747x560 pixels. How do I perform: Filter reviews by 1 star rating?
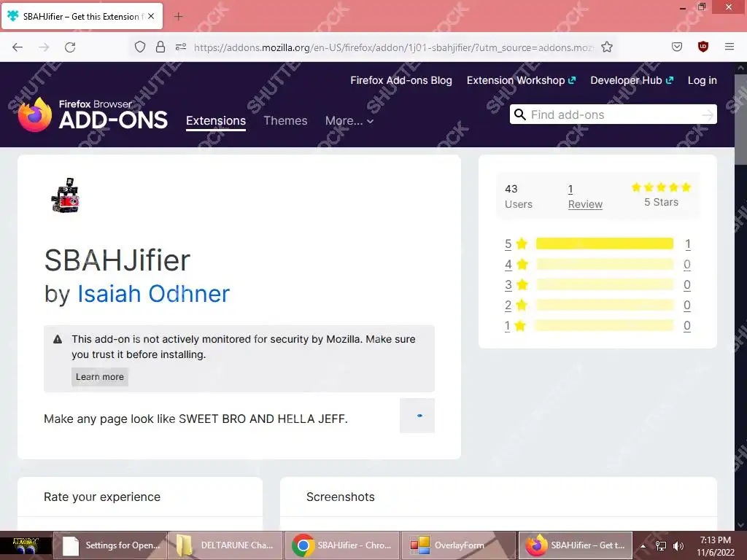click(515, 326)
